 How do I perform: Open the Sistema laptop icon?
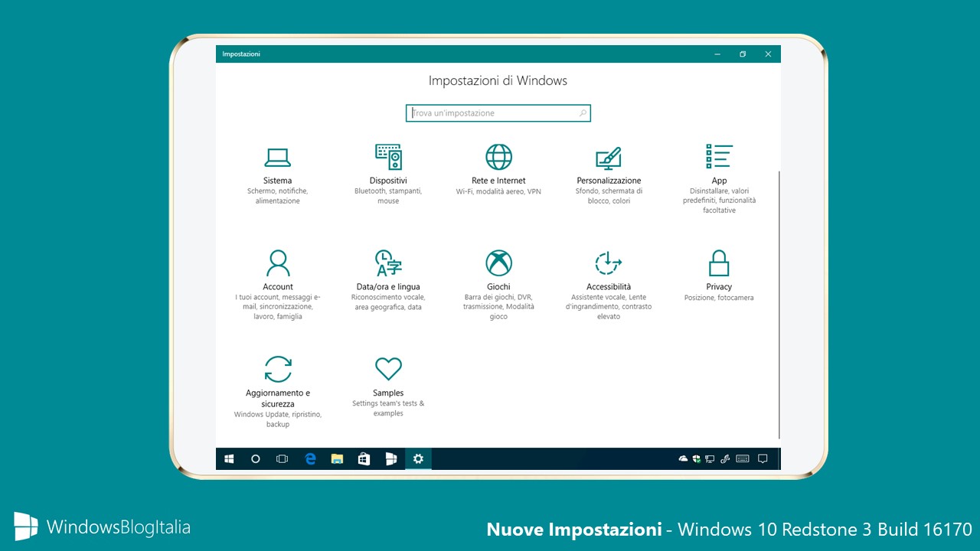pos(277,157)
